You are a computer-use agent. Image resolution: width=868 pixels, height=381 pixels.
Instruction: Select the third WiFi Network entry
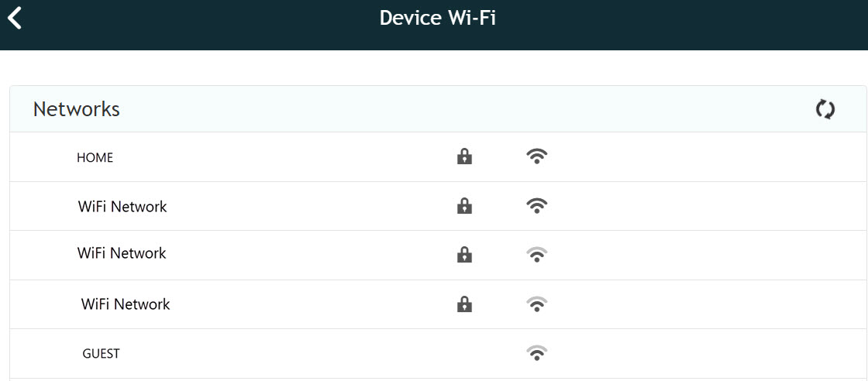(126, 304)
